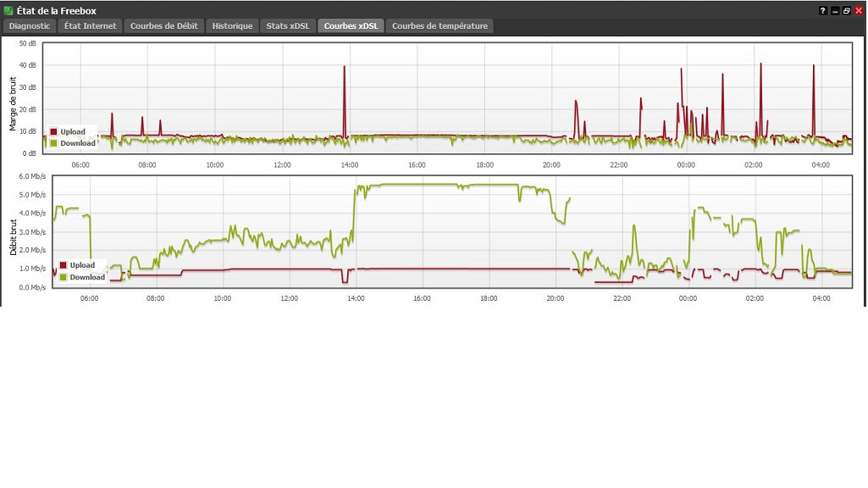
Task: Close the État de la Freebox window
Action: pyautogui.click(x=859, y=10)
